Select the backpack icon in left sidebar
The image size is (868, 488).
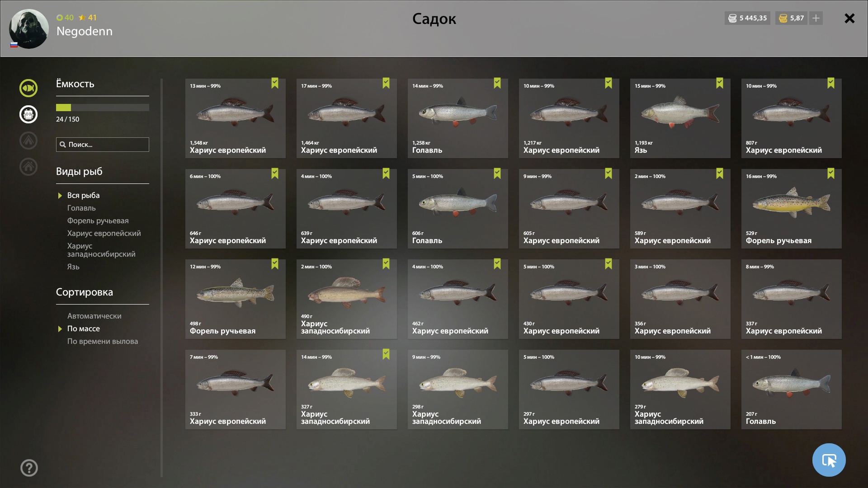28,114
